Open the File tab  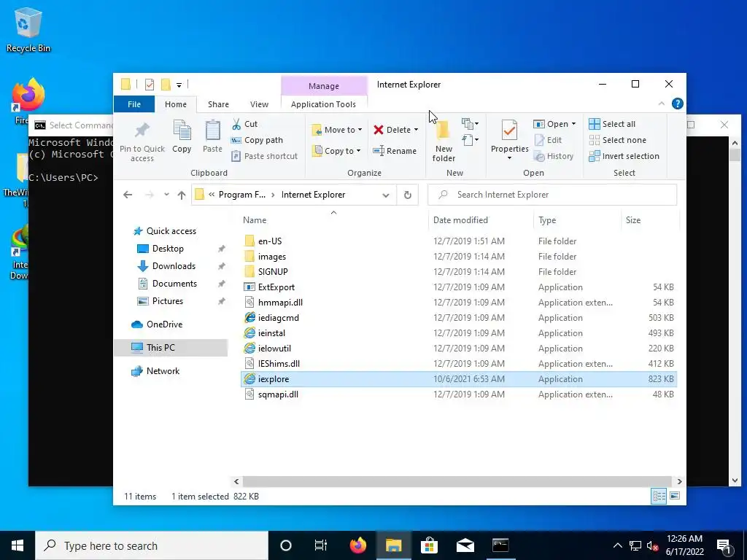coord(134,104)
